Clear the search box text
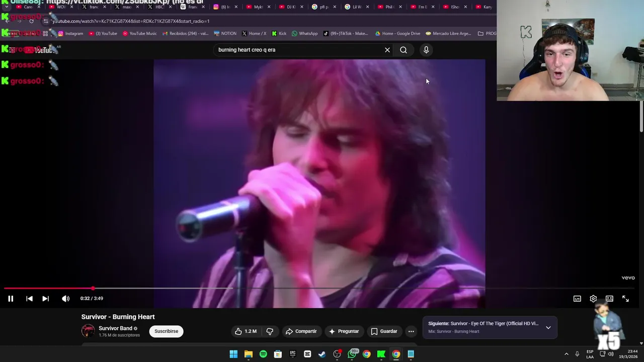644x362 pixels. pos(387,50)
